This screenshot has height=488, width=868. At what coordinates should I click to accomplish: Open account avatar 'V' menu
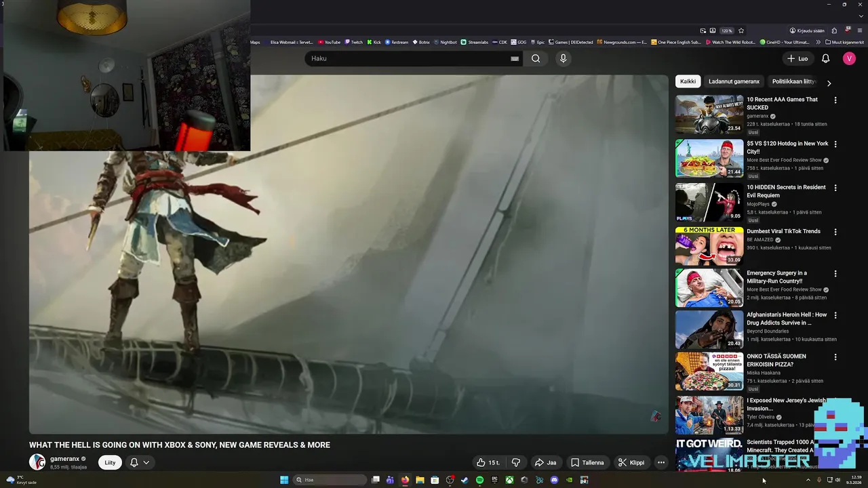(x=849, y=58)
